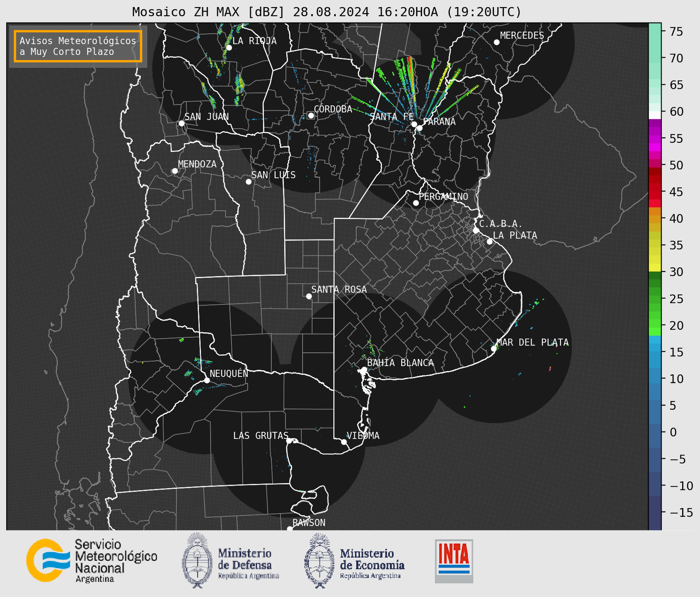Click the San Luis city marker dot
Viewport: 700px width, 597px height.
[x=249, y=182]
